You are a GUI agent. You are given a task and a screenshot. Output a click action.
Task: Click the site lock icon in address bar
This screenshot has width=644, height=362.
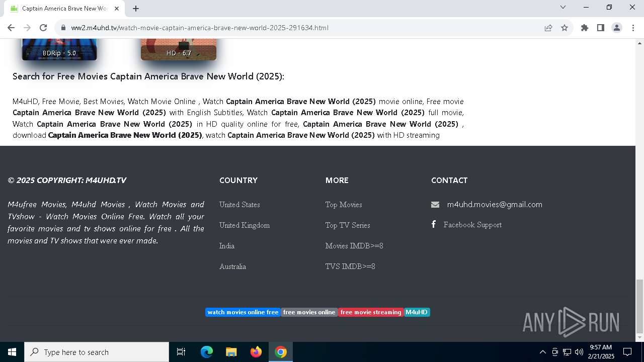point(63,28)
